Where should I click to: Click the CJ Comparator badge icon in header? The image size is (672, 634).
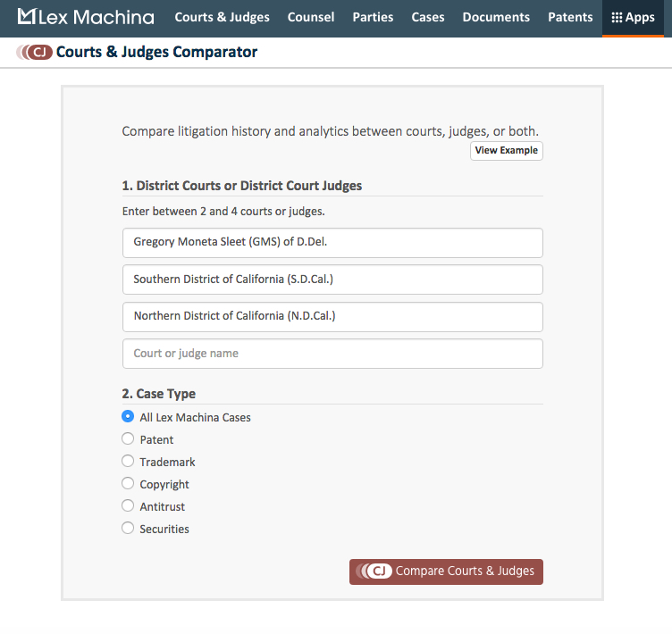[x=36, y=52]
